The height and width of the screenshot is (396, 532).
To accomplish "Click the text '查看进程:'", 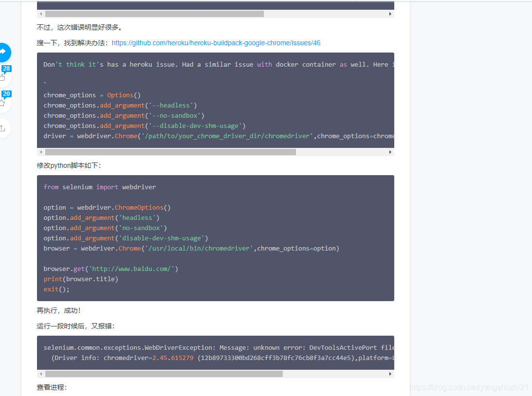I will (x=52, y=387).
